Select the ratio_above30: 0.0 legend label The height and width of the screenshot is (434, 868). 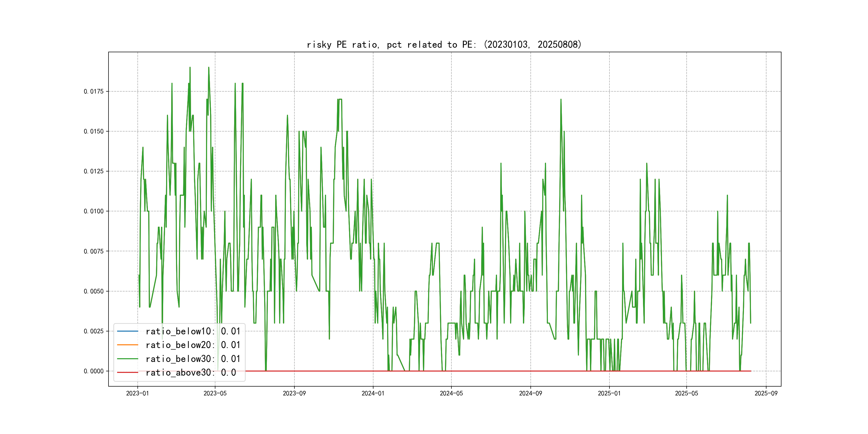pyautogui.click(x=191, y=372)
